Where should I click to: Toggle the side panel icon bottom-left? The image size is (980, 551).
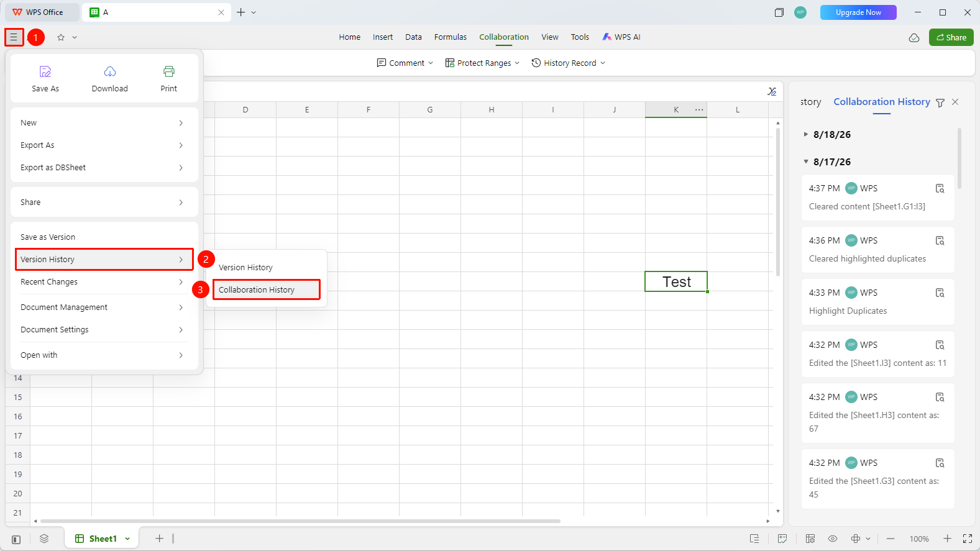[16, 539]
